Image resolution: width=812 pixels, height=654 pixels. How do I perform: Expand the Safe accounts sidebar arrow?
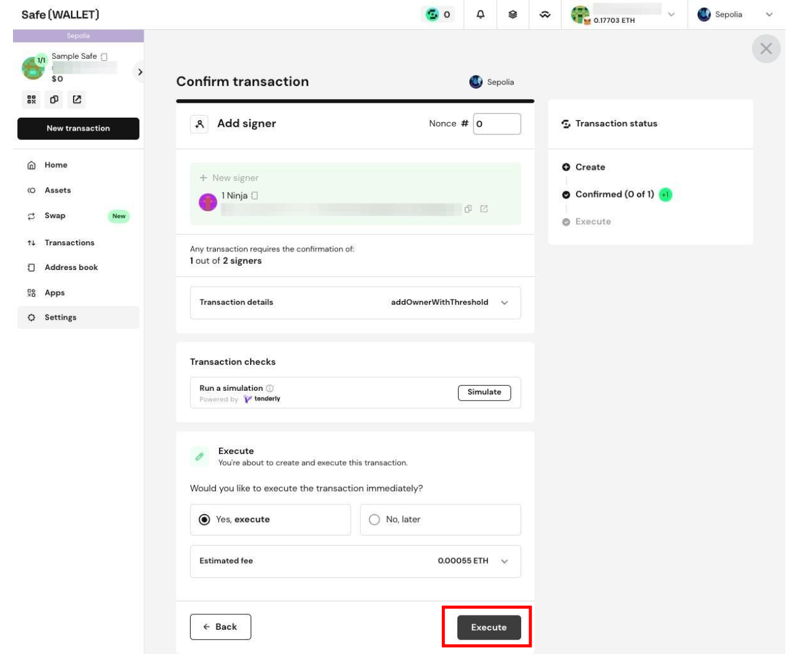click(x=140, y=72)
